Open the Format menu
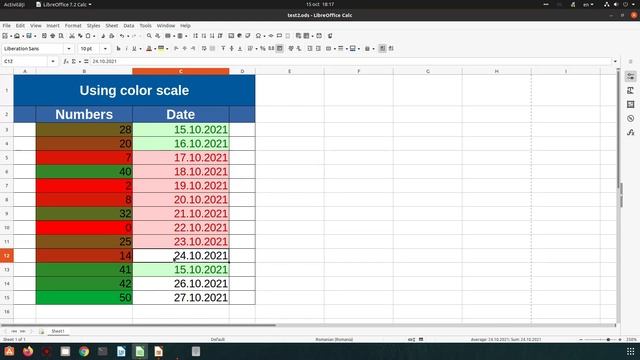This screenshot has width=640, height=360. [73, 25]
